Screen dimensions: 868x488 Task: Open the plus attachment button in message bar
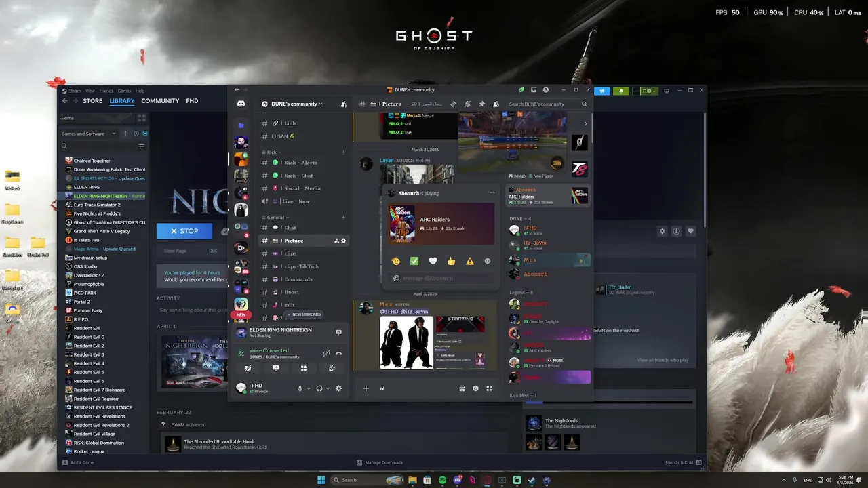pyautogui.click(x=366, y=388)
